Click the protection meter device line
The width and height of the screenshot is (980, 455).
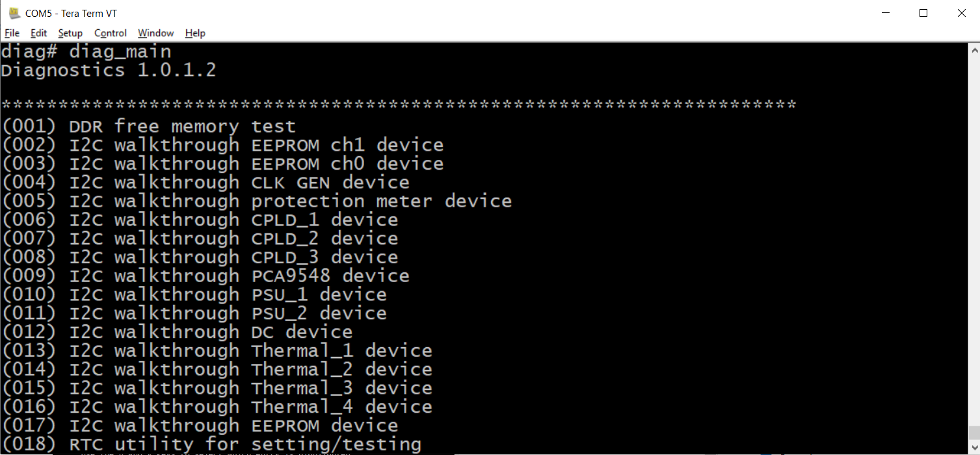click(256, 201)
